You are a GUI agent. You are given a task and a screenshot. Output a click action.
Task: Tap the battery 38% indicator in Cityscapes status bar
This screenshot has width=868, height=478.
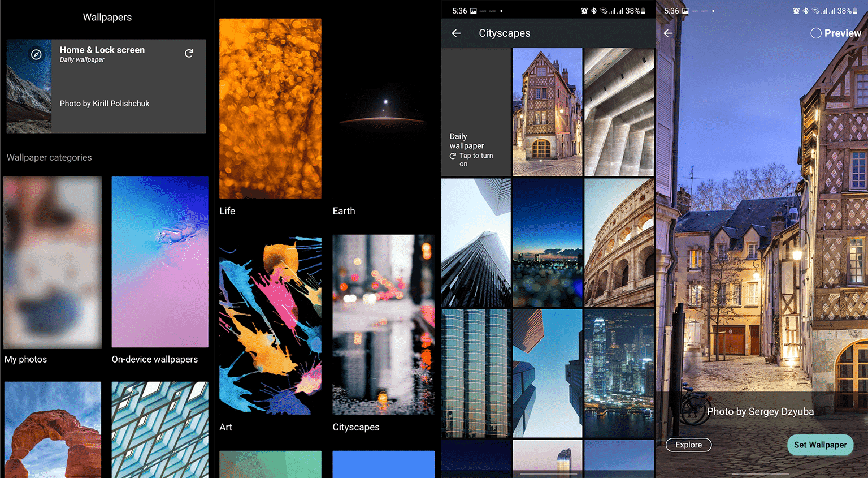tap(636, 11)
